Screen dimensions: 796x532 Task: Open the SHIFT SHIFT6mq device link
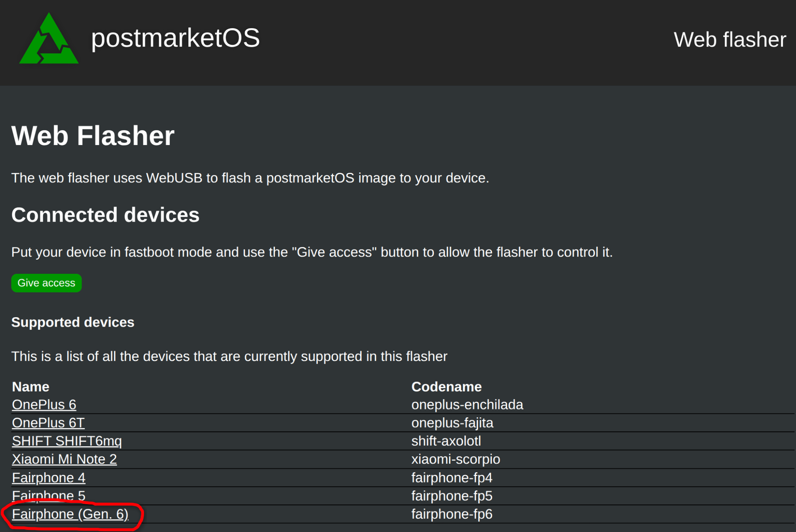click(66, 441)
